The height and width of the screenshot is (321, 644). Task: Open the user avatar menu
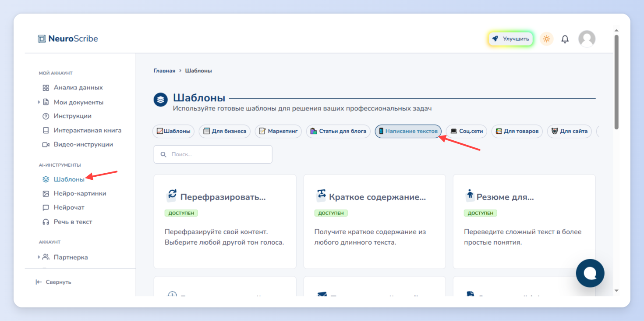tap(587, 39)
